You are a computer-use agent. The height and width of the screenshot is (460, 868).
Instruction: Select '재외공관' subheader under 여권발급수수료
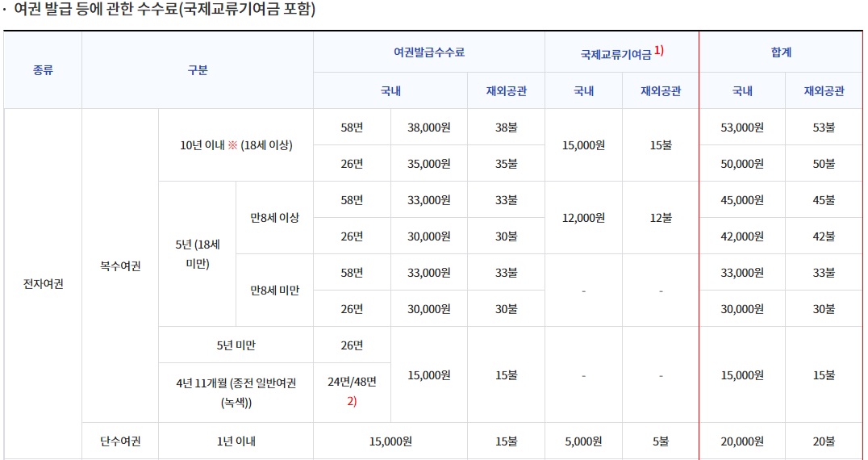click(x=506, y=90)
